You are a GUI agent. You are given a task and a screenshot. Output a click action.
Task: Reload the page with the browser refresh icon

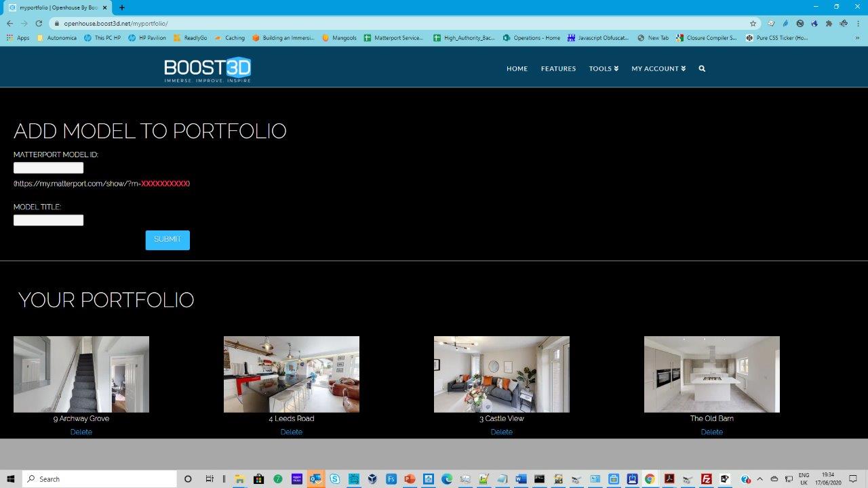(39, 23)
